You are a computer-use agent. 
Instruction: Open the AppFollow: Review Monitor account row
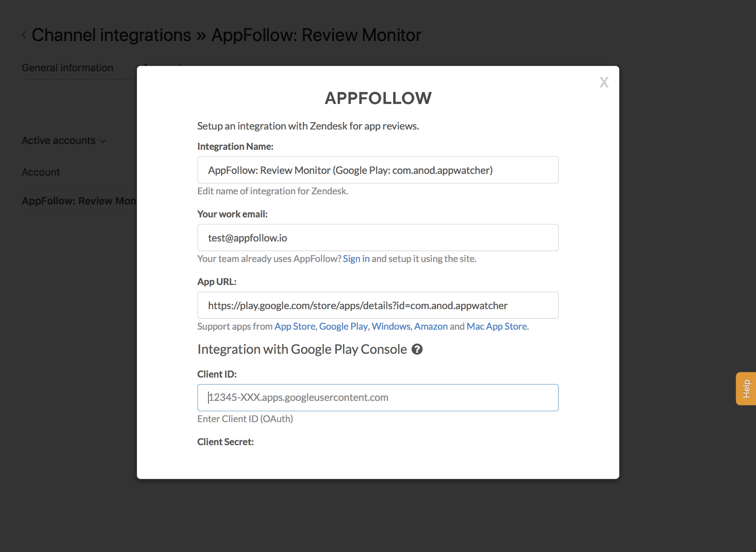point(78,201)
